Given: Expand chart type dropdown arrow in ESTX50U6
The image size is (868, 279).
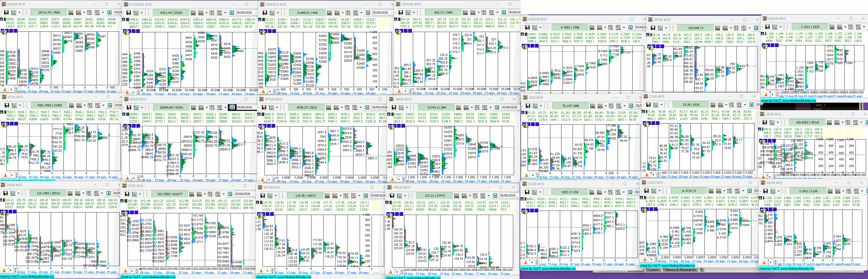Looking at the screenshot, I should (142, 13).
